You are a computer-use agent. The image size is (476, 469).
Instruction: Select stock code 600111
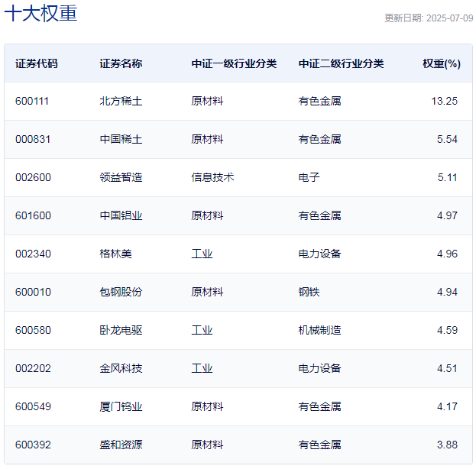(32, 101)
